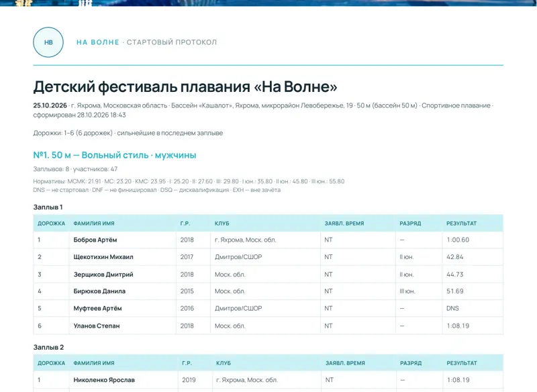The height and width of the screenshot is (392, 537).
Task: Click the 'Заплыв 1' heading
Action: click(x=48, y=207)
